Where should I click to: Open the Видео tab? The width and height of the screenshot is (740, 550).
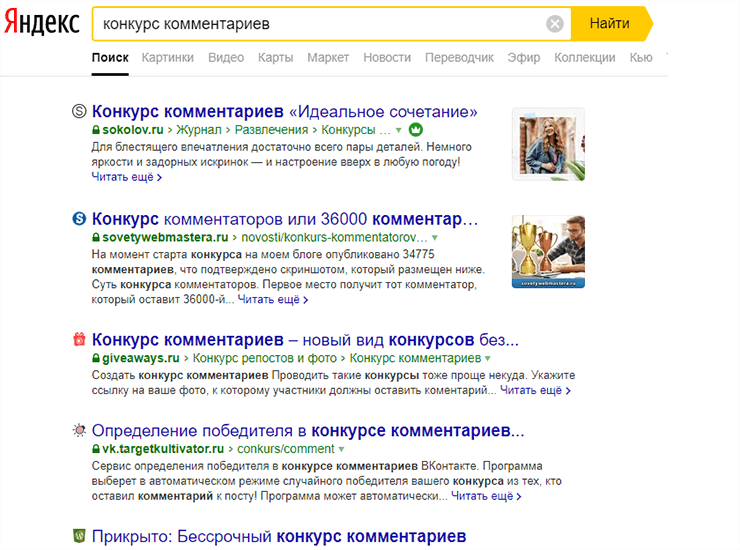226,58
